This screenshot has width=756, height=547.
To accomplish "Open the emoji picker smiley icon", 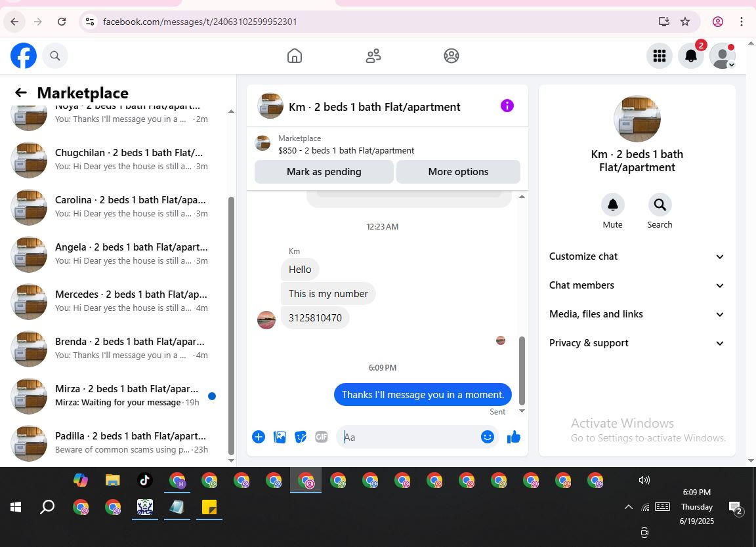I will tap(488, 437).
